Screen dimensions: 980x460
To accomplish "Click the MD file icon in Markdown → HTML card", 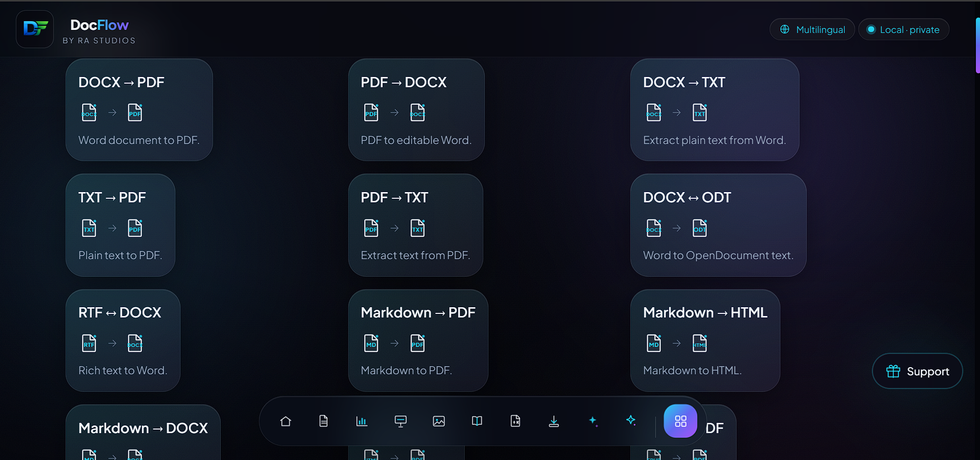I will 654,343.
